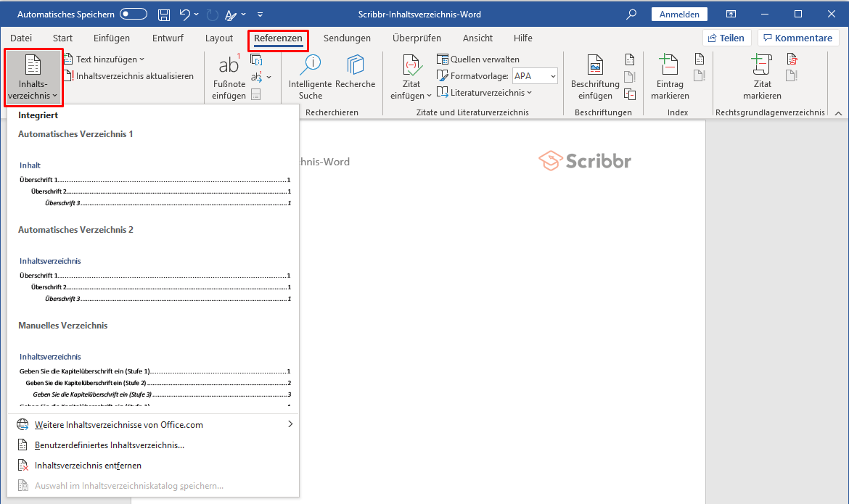
Task: Expand Weitere Inhaltsverzeichnisse von Office.com submenu
Action: click(153, 425)
